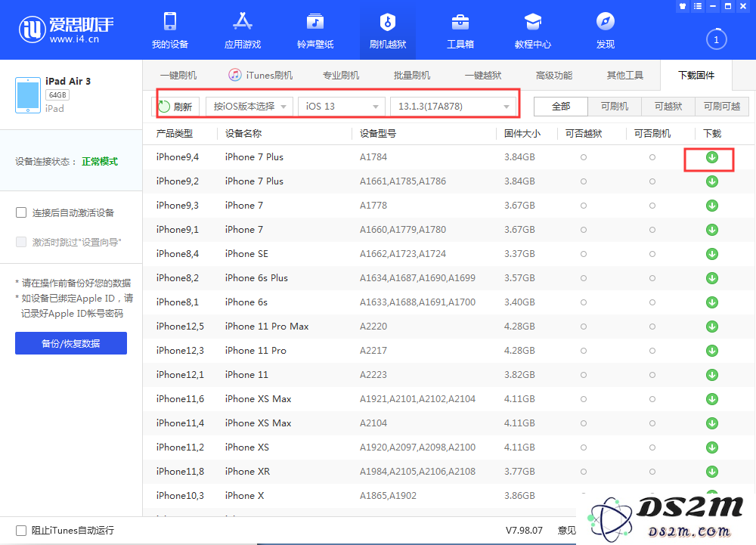
Task: Open the list menu icon in title bar
Action: 697,6
